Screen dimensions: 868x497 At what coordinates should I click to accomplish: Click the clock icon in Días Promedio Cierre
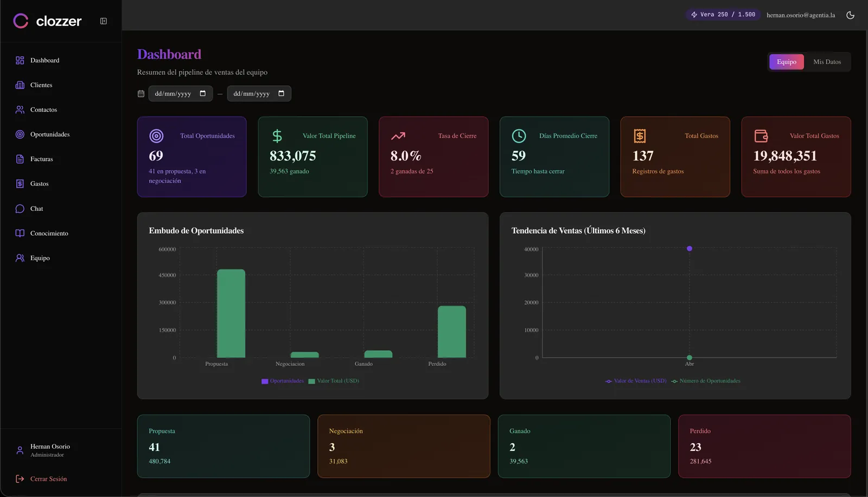click(519, 136)
